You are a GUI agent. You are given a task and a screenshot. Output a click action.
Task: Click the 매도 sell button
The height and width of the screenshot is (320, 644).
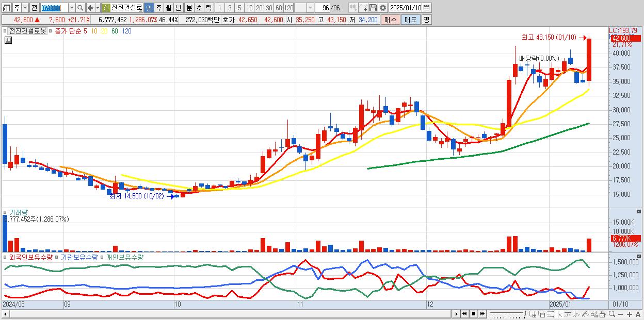pyautogui.click(x=410, y=20)
